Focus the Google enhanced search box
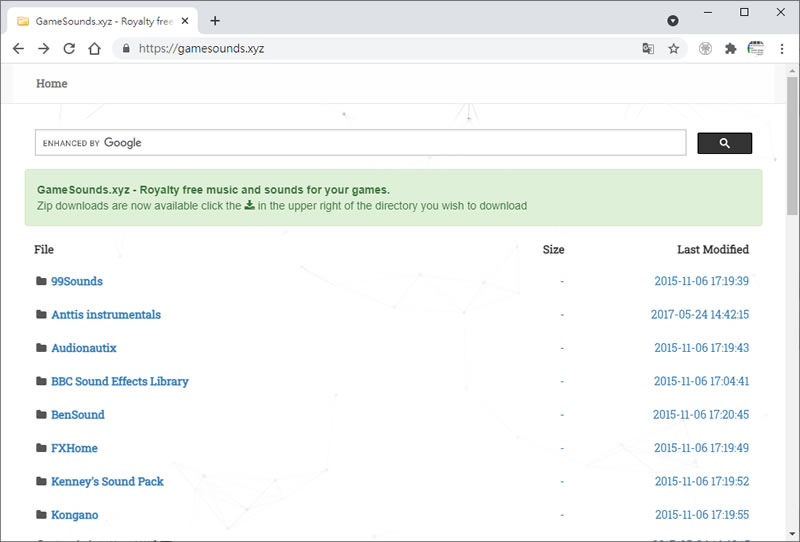This screenshot has height=542, width=800. click(x=360, y=142)
